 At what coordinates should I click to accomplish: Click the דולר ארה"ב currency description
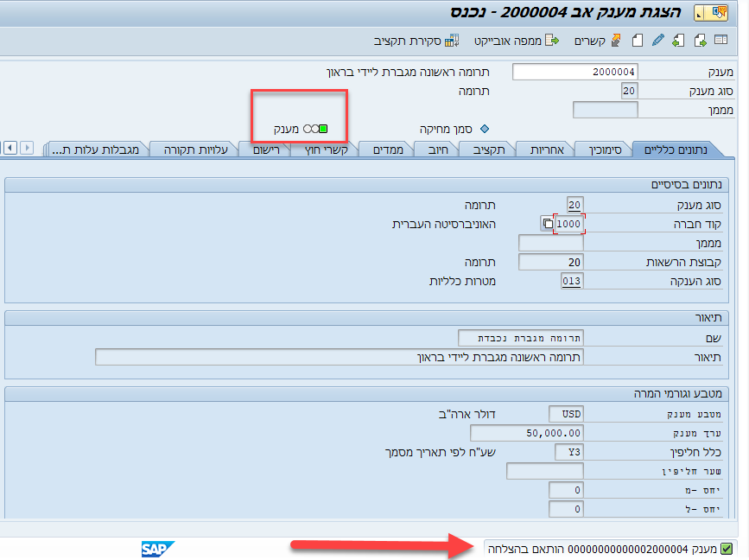[467, 414]
